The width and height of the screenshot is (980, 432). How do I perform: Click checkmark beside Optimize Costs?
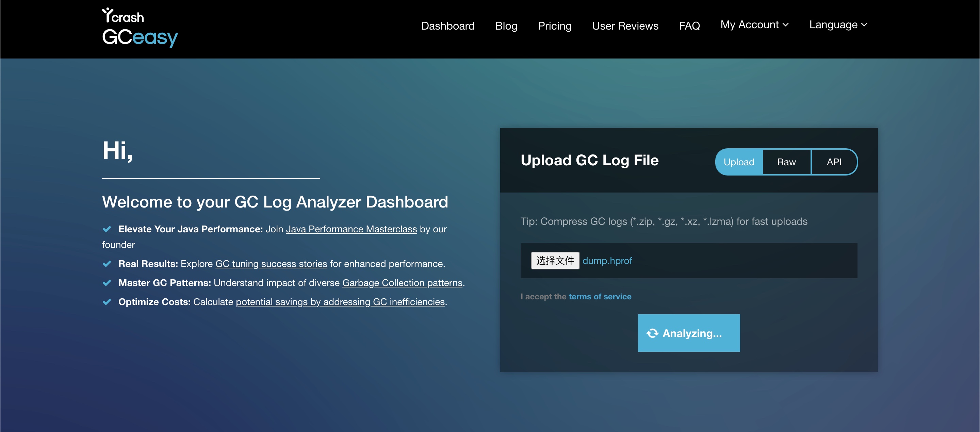pos(107,302)
